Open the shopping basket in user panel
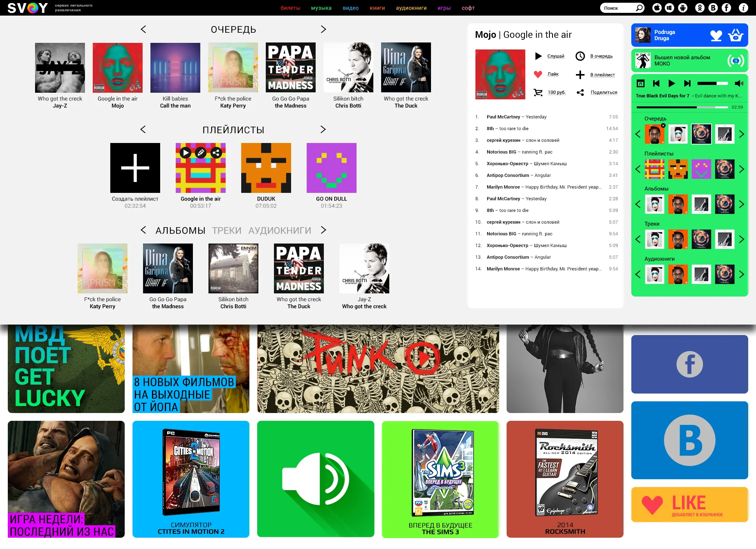The height and width of the screenshot is (549, 756). point(735,35)
